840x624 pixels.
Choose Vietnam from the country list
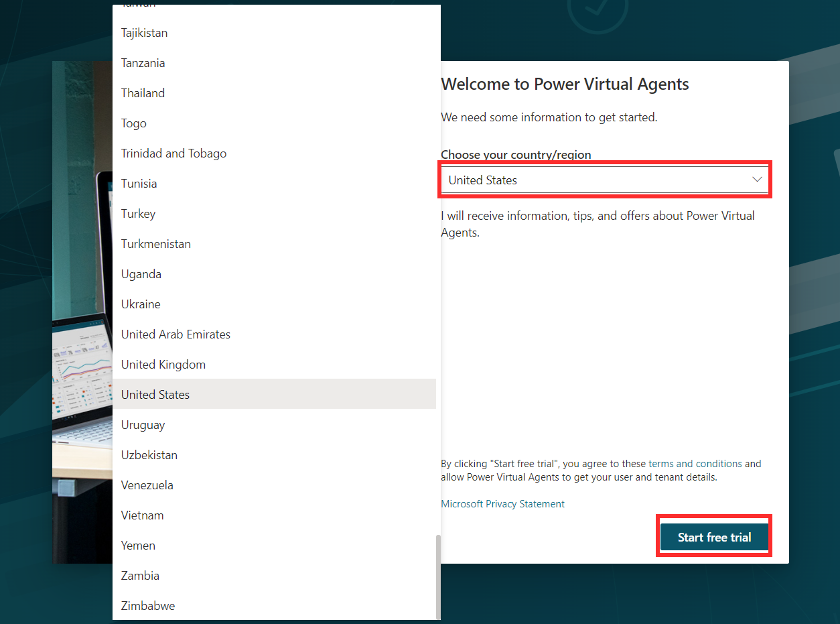(274, 515)
